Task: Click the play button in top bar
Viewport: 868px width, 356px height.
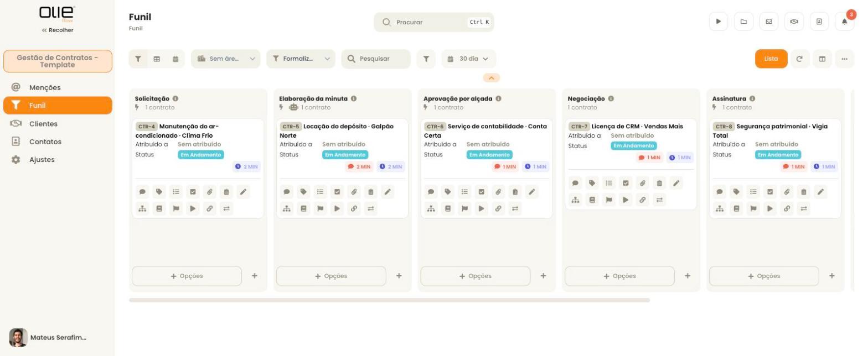Action: pos(719,22)
